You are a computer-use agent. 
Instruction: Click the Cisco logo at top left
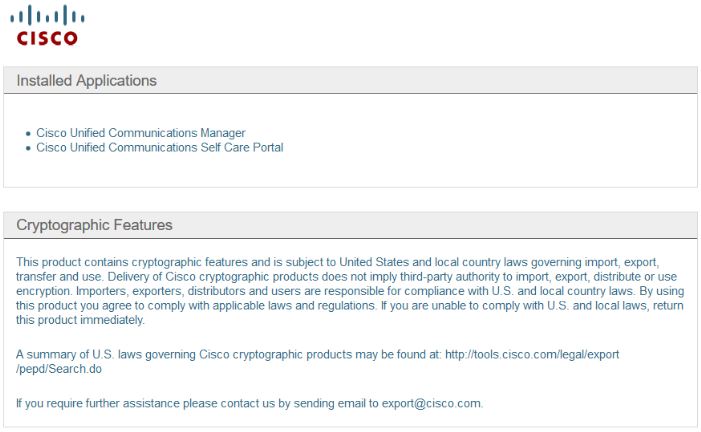(47, 25)
